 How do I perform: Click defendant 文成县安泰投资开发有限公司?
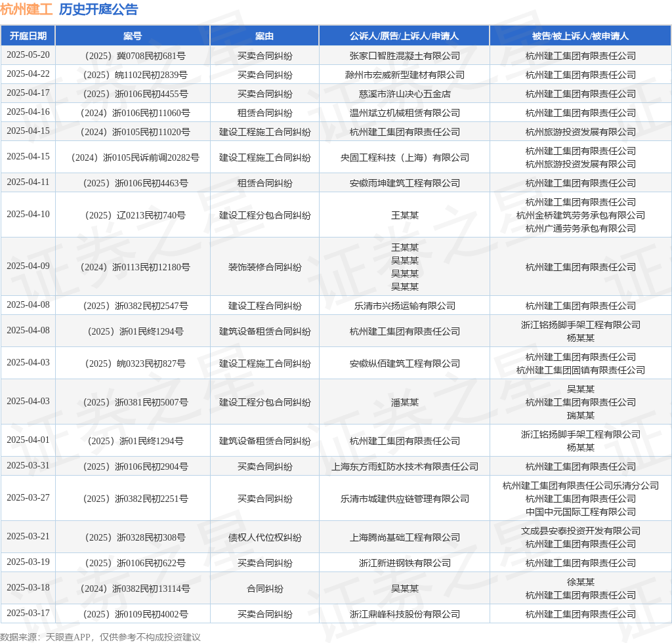coord(581,531)
